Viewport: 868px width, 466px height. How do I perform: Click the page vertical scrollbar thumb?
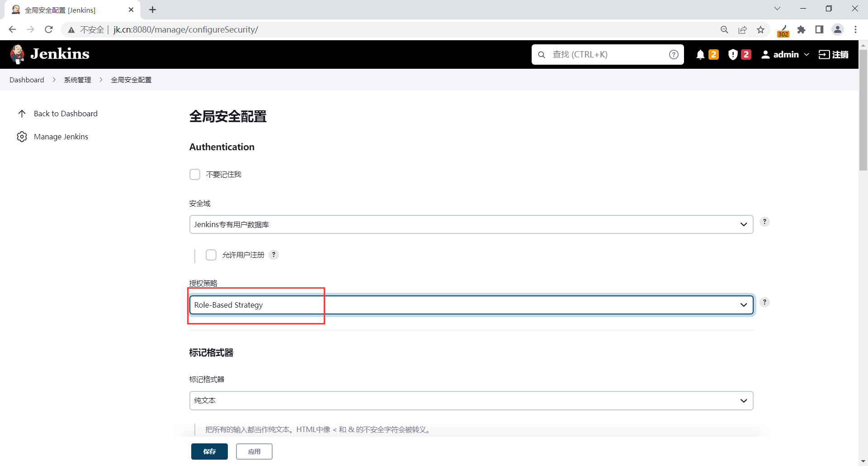863,110
